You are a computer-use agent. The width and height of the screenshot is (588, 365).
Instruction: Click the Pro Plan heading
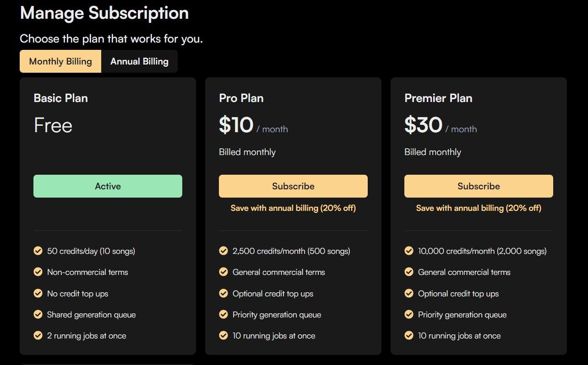[x=241, y=98]
